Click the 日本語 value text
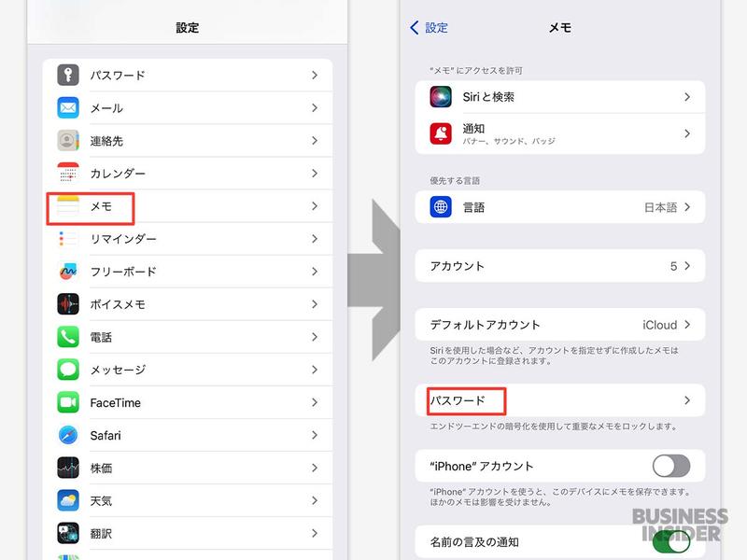 click(660, 207)
